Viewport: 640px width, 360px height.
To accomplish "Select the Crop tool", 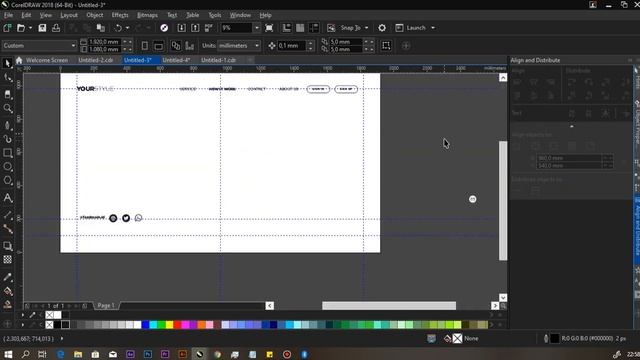I will tap(7, 94).
